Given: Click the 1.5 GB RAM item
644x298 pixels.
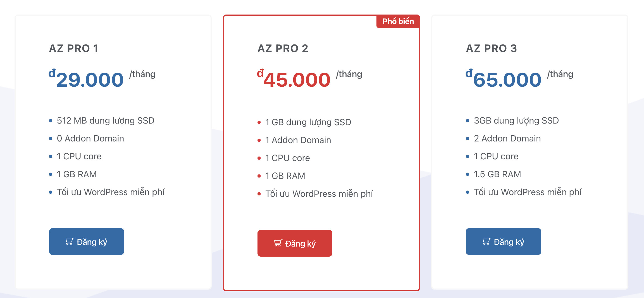Looking at the screenshot, I should click(x=497, y=174).
